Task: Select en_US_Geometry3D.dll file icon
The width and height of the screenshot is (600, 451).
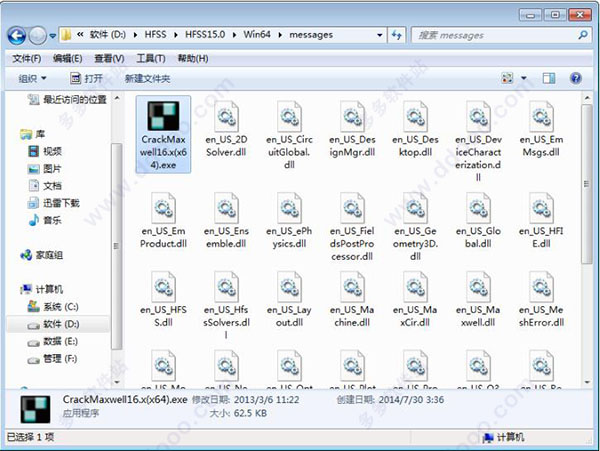Action: pos(415,208)
